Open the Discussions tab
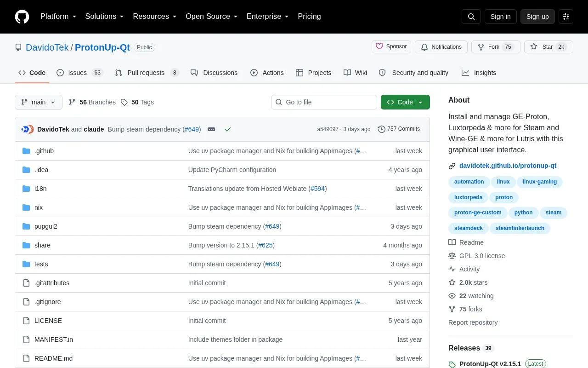The height and width of the screenshot is (368, 588). pyautogui.click(x=214, y=73)
